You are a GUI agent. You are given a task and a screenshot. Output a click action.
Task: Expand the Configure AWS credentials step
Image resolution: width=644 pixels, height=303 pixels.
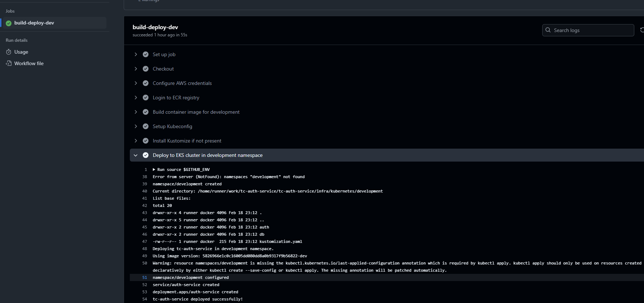tap(136, 83)
